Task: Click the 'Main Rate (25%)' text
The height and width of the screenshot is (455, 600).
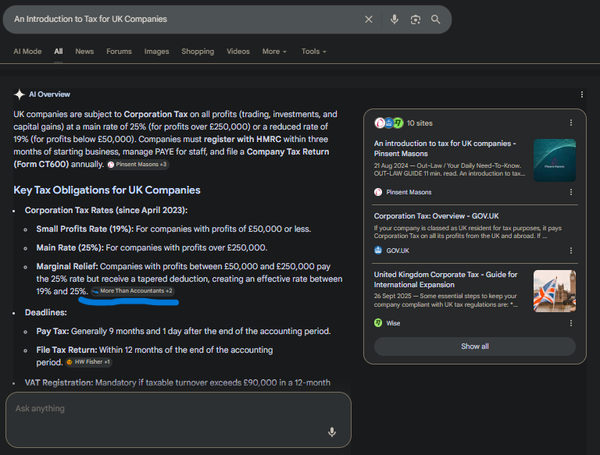Action: coord(70,248)
